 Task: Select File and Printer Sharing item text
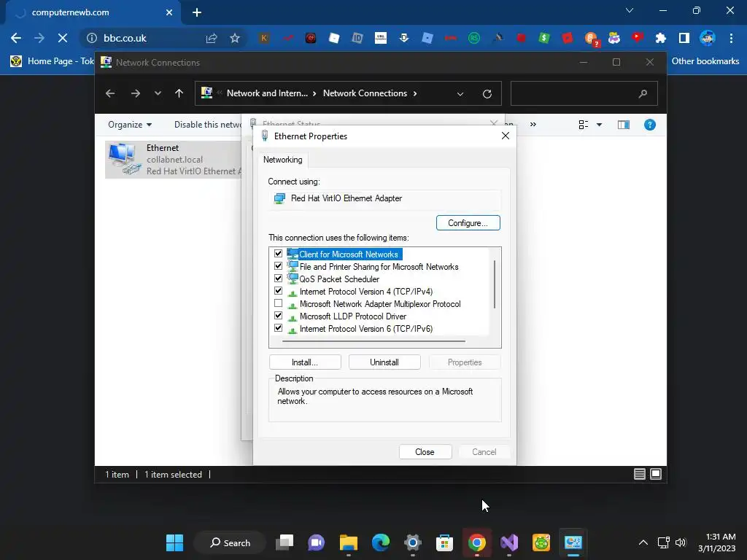pyautogui.click(x=379, y=267)
